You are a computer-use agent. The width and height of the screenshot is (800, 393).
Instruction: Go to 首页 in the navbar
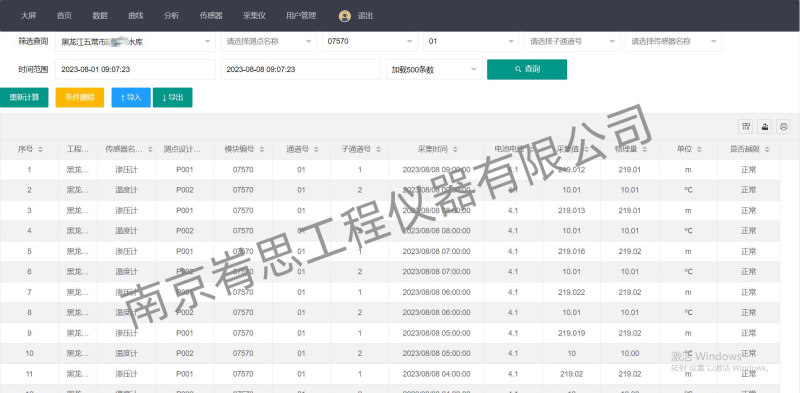coord(64,16)
